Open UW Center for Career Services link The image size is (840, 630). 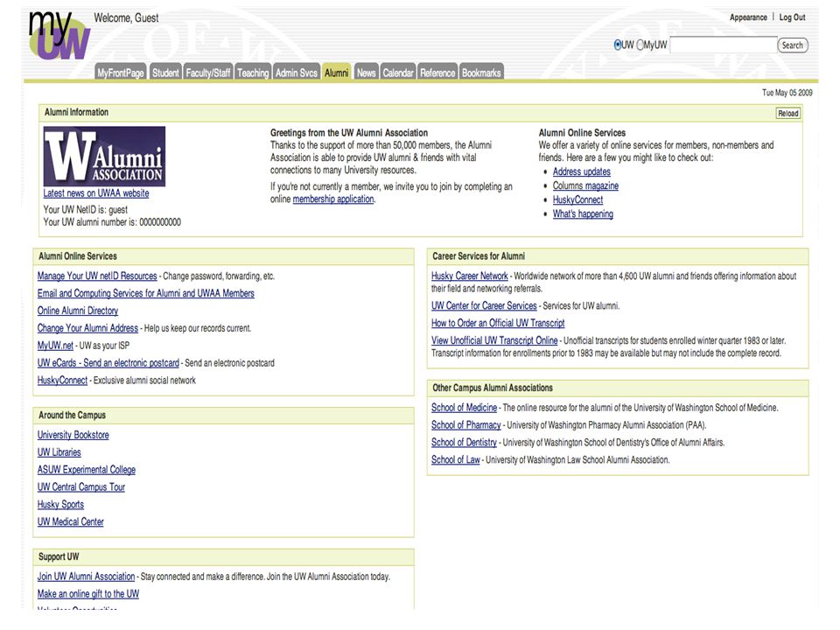point(484,305)
